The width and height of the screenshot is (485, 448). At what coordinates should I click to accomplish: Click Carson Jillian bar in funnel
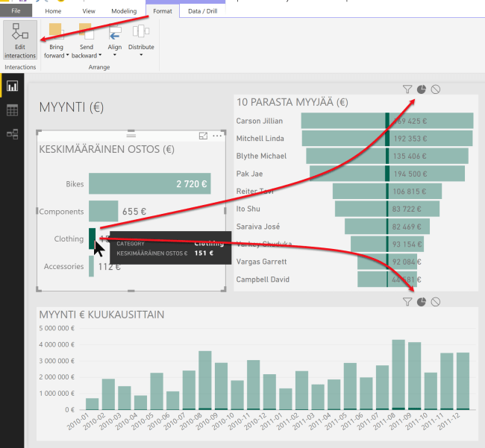pos(387,121)
